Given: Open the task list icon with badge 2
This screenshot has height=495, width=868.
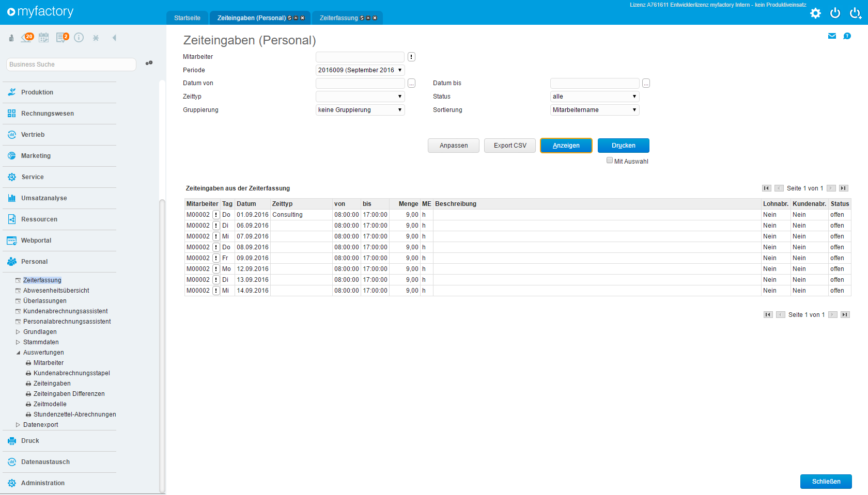Looking at the screenshot, I should point(62,38).
